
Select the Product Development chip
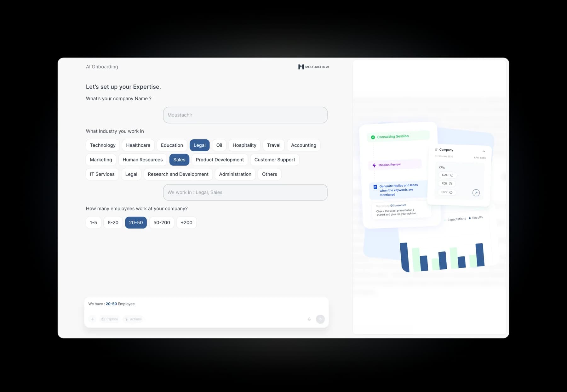[x=220, y=160]
